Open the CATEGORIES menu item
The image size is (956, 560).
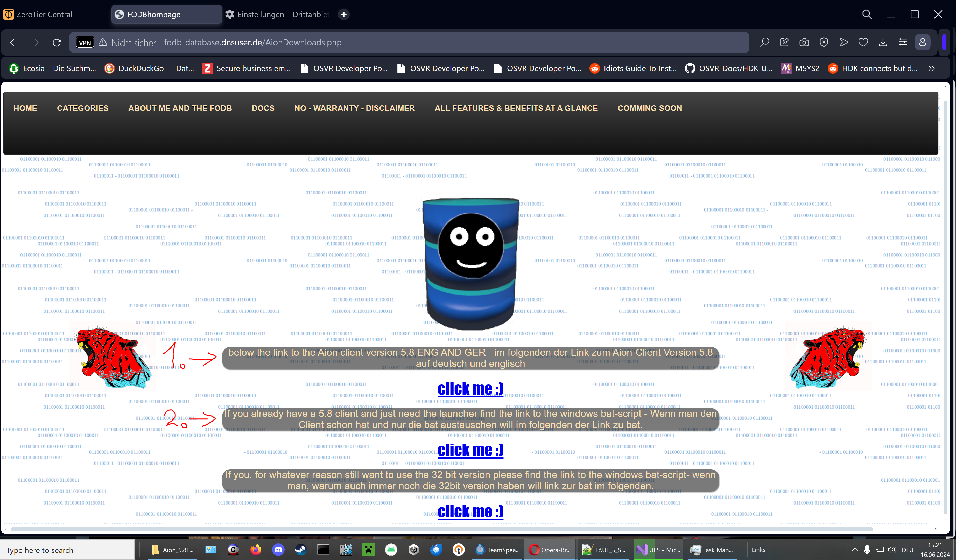point(82,108)
